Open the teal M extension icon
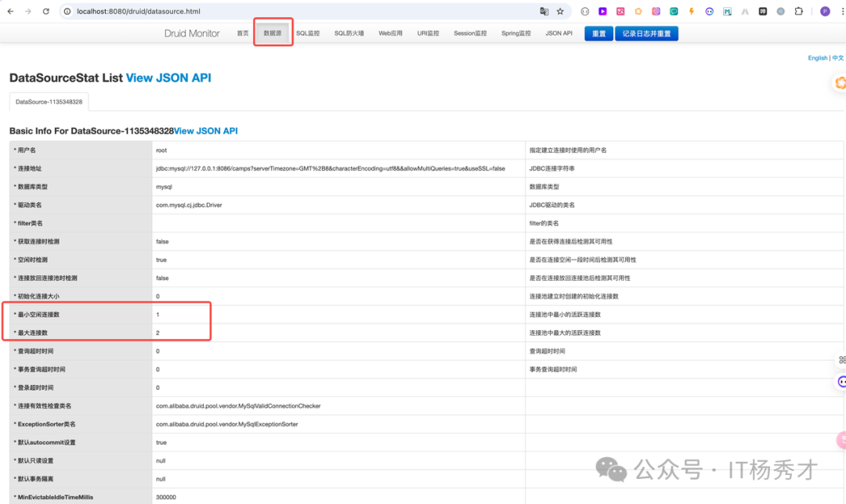The height and width of the screenshot is (504, 846). coord(727,11)
